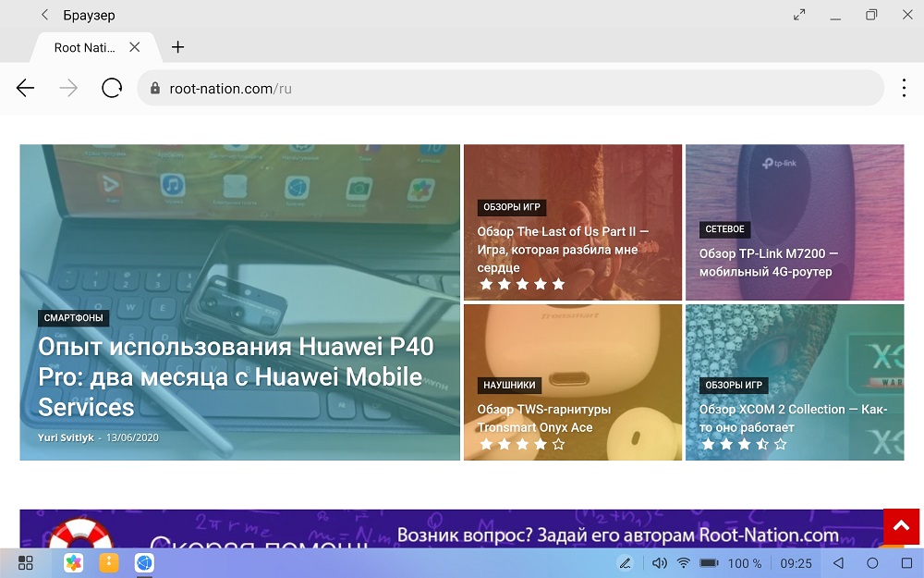Click the Wi-Fi icon in system tray
The width and height of the screenshot is (924, 578).
684,563
